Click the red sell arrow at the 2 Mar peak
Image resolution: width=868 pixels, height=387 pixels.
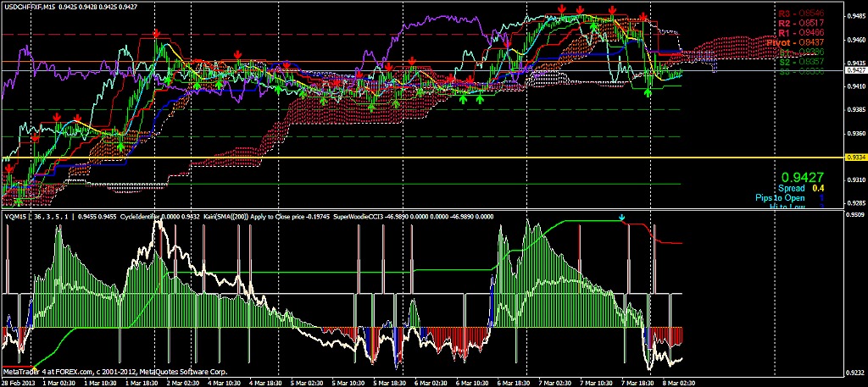(x=156, y=34)
